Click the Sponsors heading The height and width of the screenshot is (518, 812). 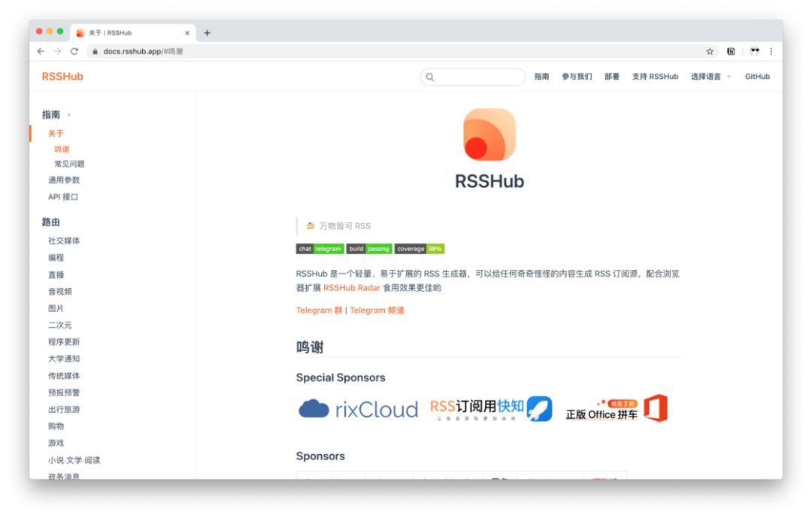coord(320,456)
